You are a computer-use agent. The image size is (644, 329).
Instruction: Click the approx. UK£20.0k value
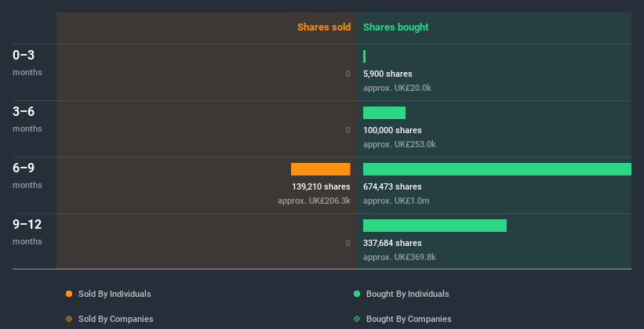[397, 88]
